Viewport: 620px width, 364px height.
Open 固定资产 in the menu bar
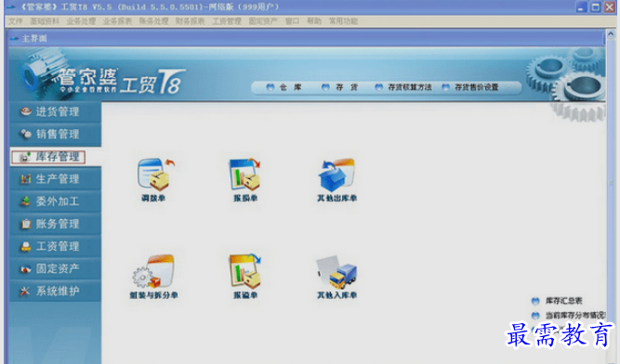point(263,21)
